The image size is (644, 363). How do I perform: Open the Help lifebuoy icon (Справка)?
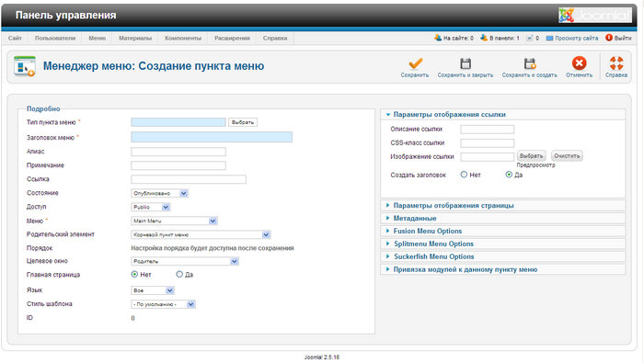pyautogui.click(x=616, y=63)
